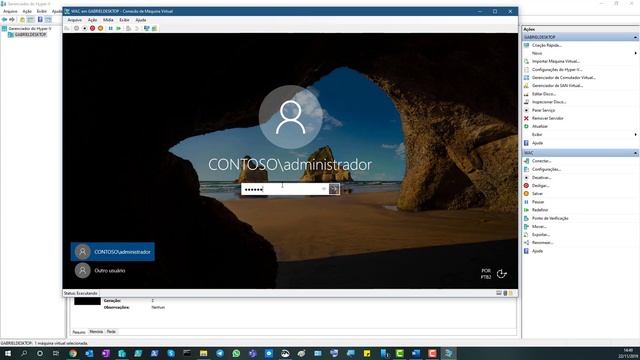Click the red X Remover Servidor icon

526,118
